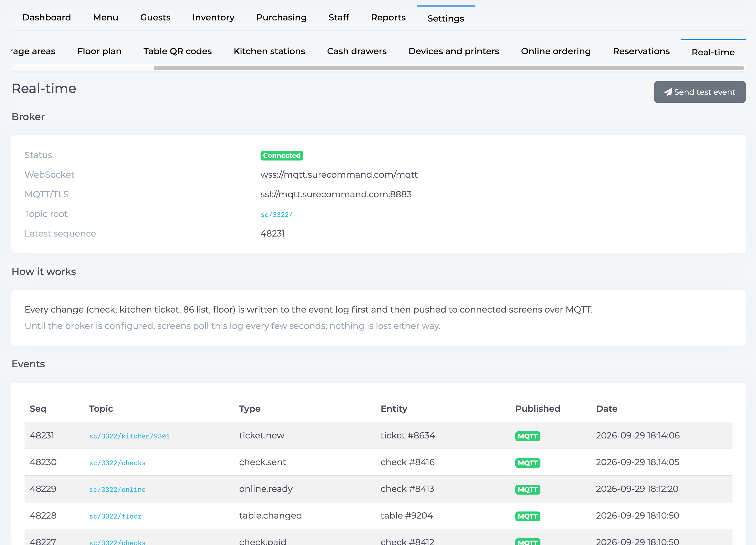
Task: Go to the Guests tab
Action: point(155,17)
